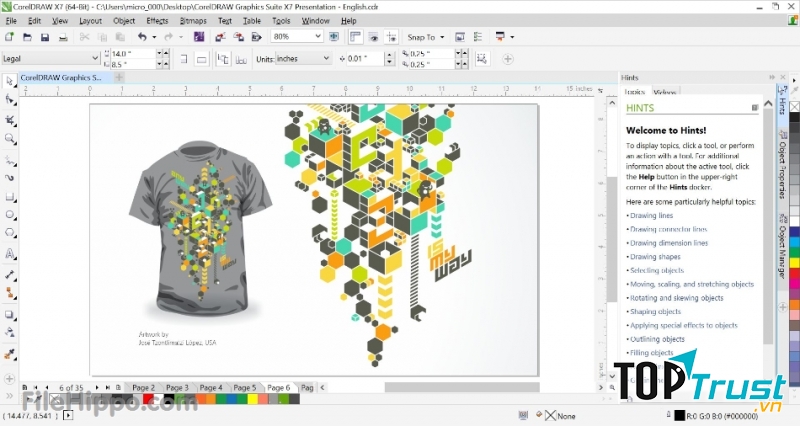Image resolution: width=800 pixels, height=426 pixels.
Task: Toggle Show Guidelines button
Action: (391, 37)
